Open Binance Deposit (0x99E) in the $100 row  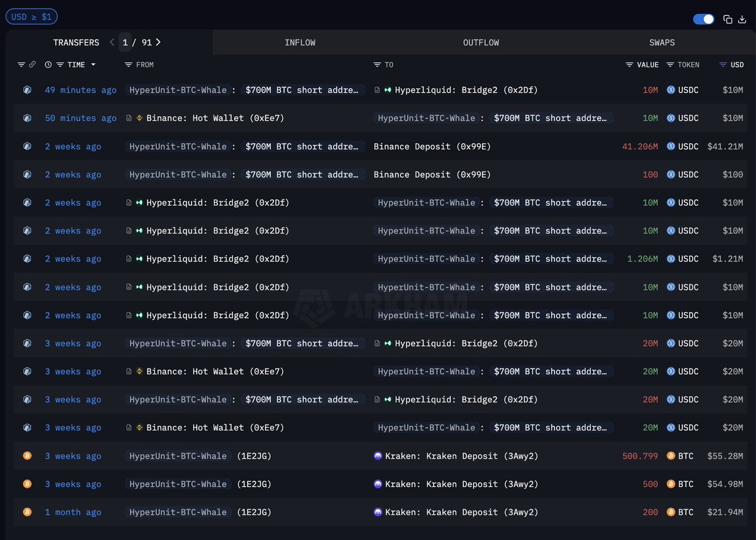432,175
